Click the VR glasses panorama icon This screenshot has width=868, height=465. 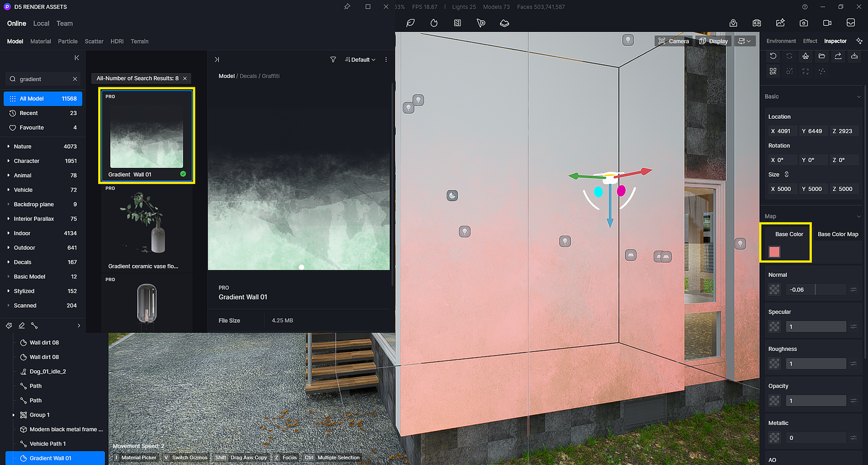[756, 23]
